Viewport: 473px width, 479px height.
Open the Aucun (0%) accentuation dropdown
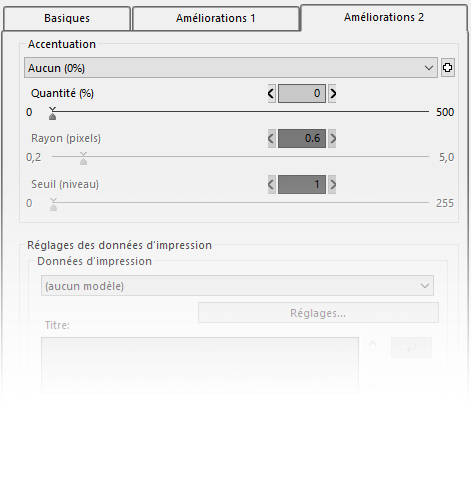(231, 68)
